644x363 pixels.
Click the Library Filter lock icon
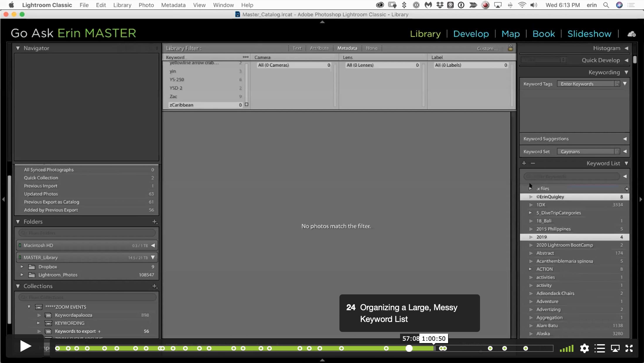pos(510,48)
